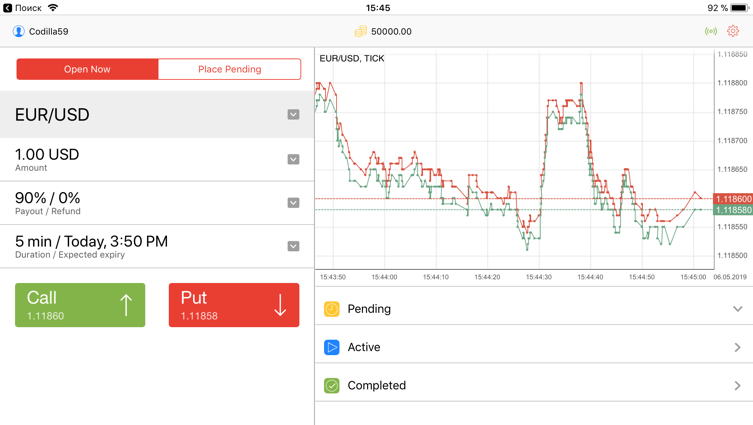Tap the red 1.118600 price marker
Image resolution: width=753 pixels, height=425 pixels.
click(733, 199)
